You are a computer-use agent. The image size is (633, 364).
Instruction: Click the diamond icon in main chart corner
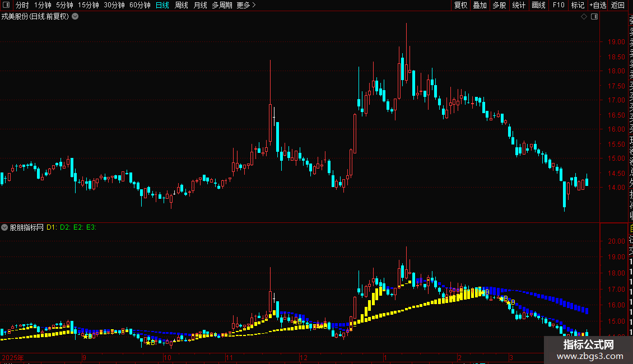coord(584,17)
